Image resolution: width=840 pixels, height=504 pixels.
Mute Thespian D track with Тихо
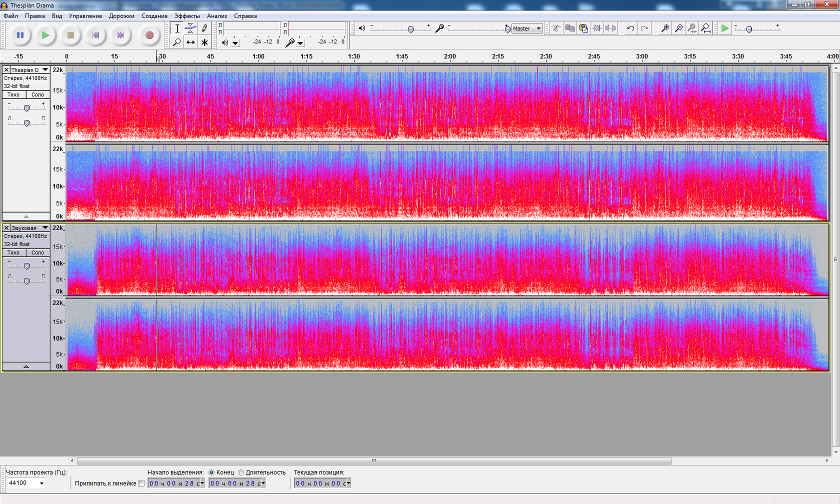click(x=14, y=94)
